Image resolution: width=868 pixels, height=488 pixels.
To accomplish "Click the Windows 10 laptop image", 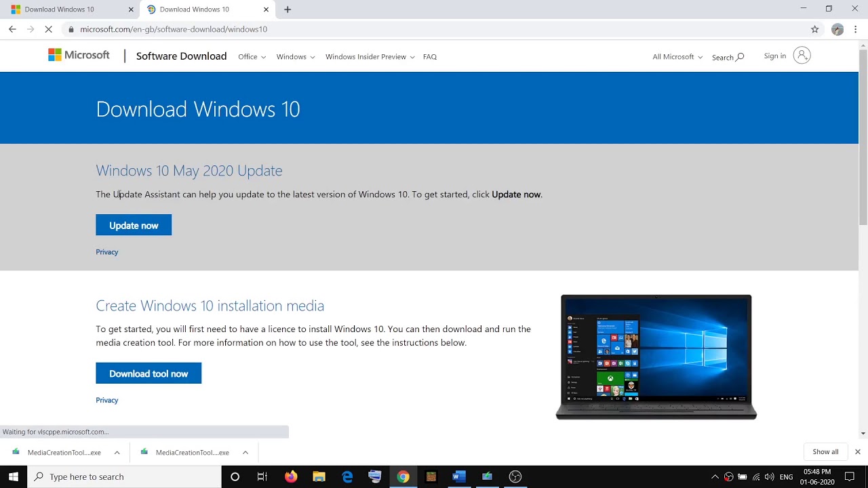I will tap(656, 357).
